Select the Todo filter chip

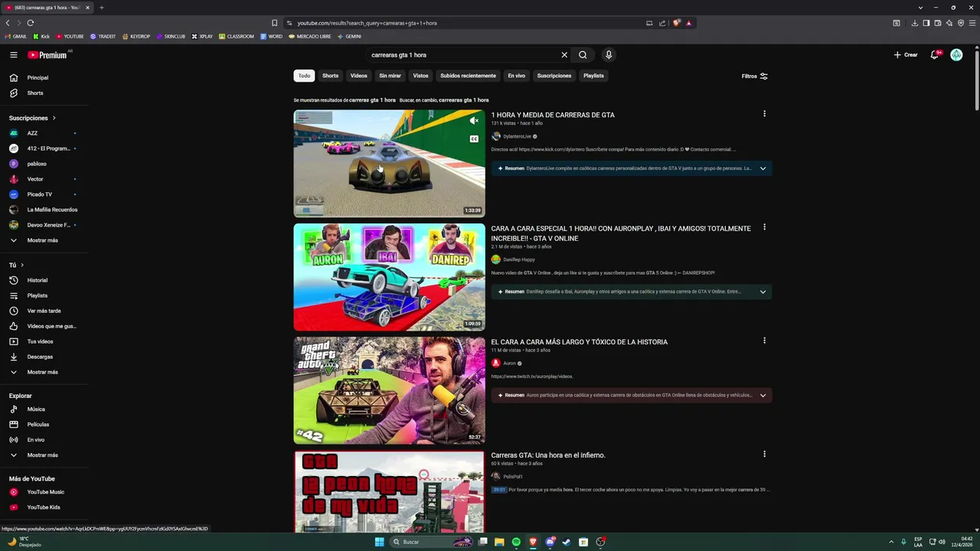tap(304, 76)
